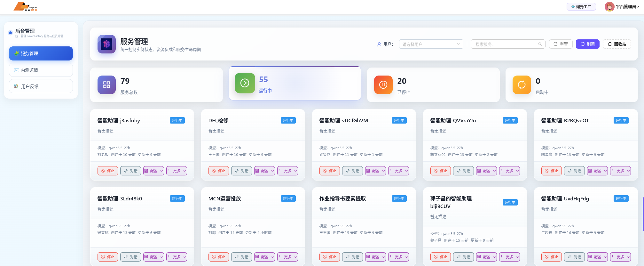Open the 内测邀请 sidebar menu item
Viewport: 644px width, 266px height.
point(41,70)
